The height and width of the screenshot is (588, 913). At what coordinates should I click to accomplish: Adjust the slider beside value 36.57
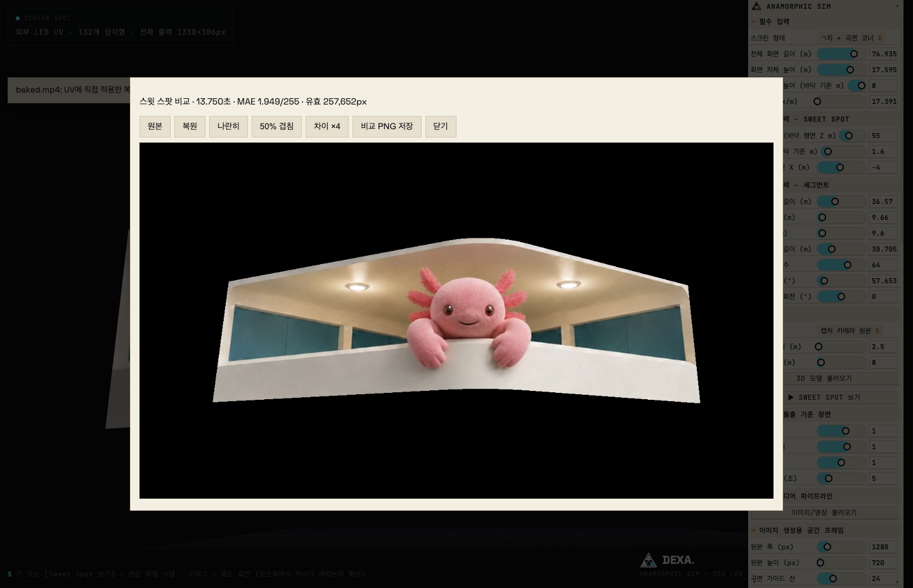coord(842,201)
